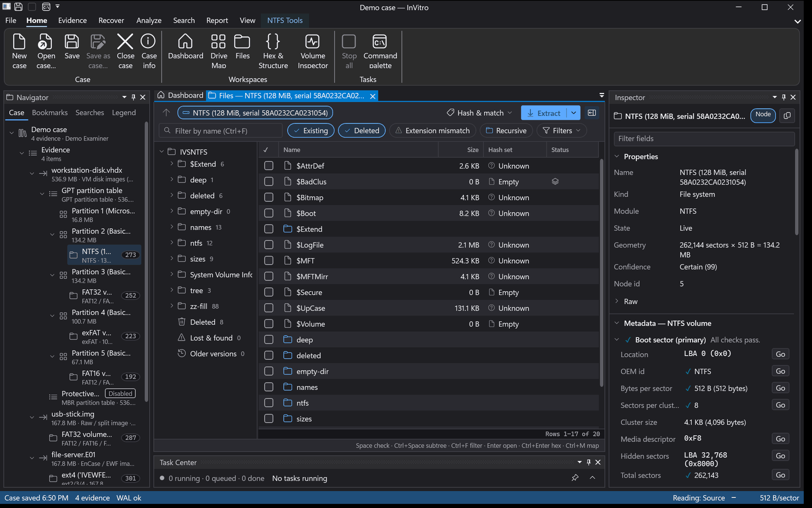Screen dimensions: 812x508
Task: Collapse the Boot sector (primary) group
Action: 617,340
